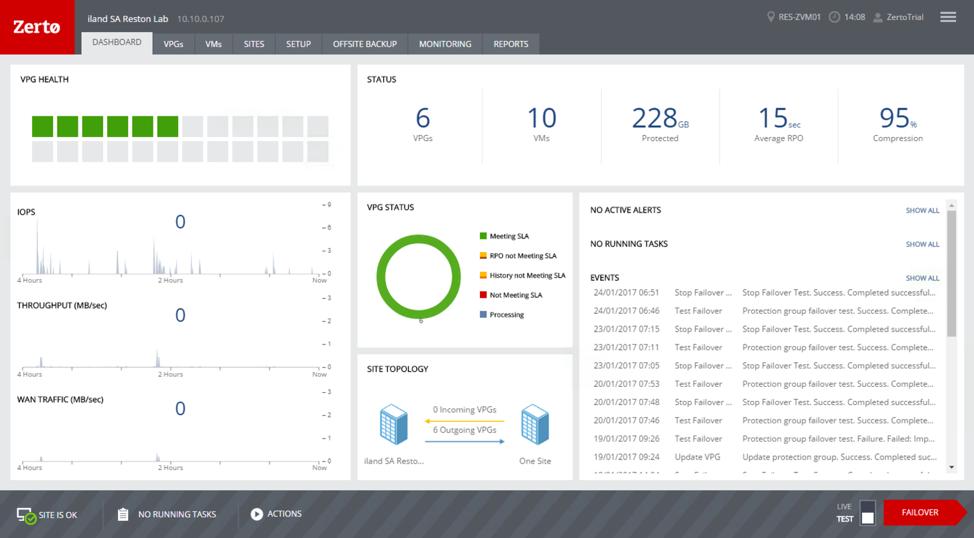Click the iland SA Reston Lab title
Image resolution: width=974 pixels, height=538 pixels.
(x=128, y=19)
